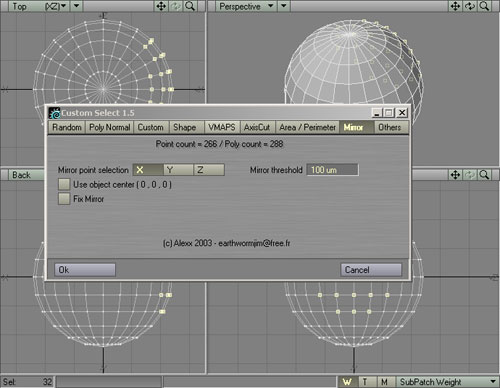Maximize the Custom Select dialog

pos(389,113)
